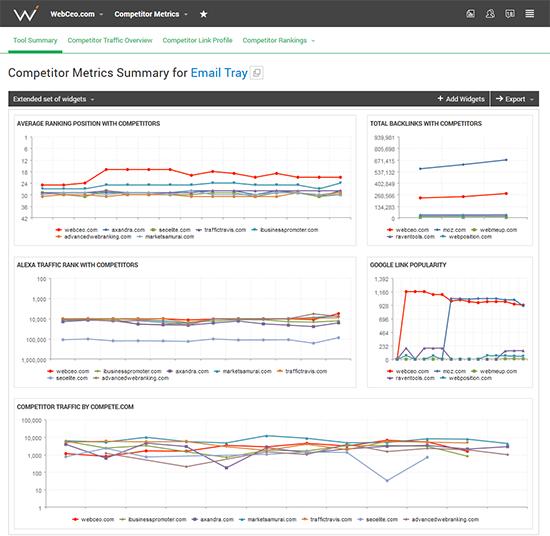Toggle webceo.com in Google Link Popularity legend
The image size is (550, 536).
point(408,371)
